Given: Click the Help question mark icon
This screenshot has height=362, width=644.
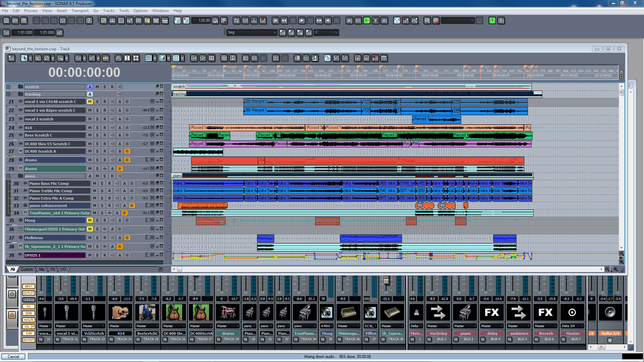Looking at the screenshot, I should pos(89,21).
